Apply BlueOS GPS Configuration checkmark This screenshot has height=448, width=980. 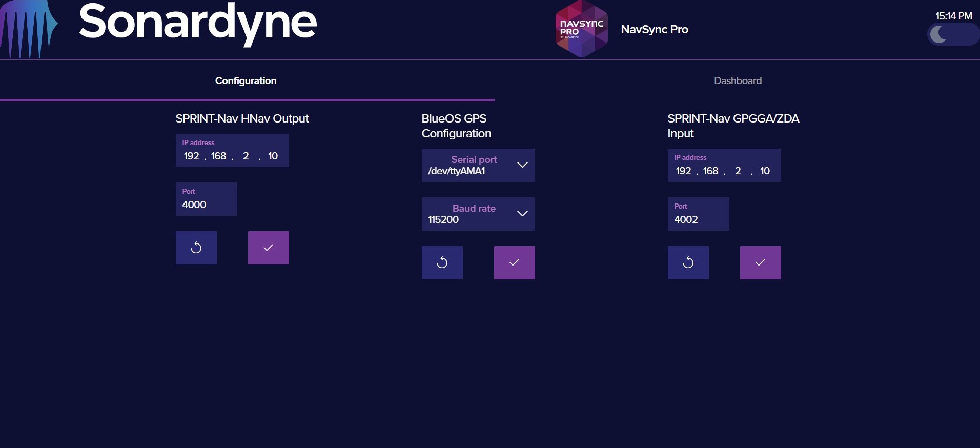(514, 263)
